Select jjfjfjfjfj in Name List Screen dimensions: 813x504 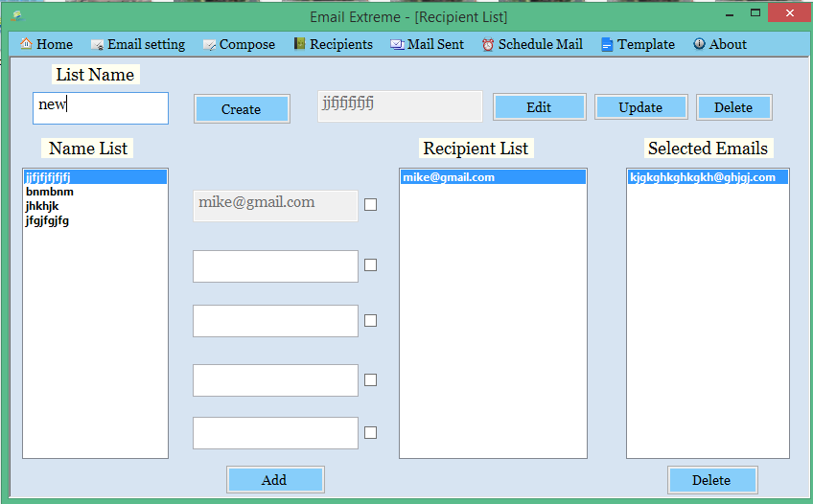(96, 177)
